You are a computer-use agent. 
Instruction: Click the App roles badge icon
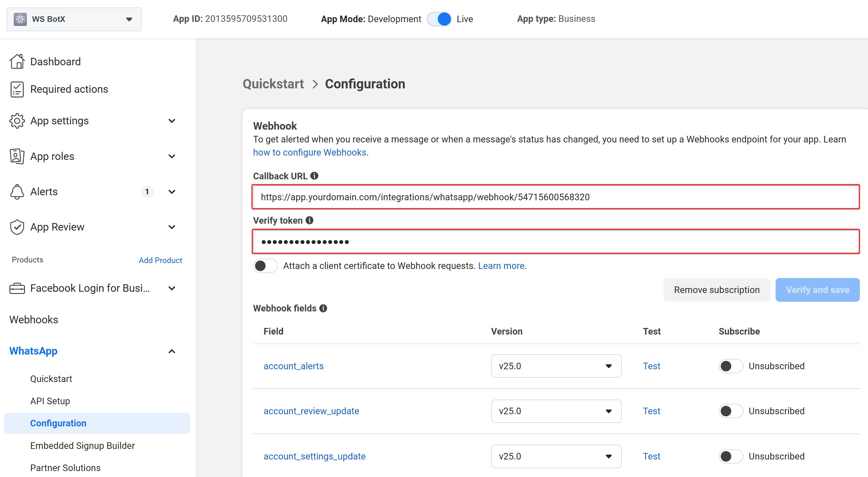(x=17, y=156)
